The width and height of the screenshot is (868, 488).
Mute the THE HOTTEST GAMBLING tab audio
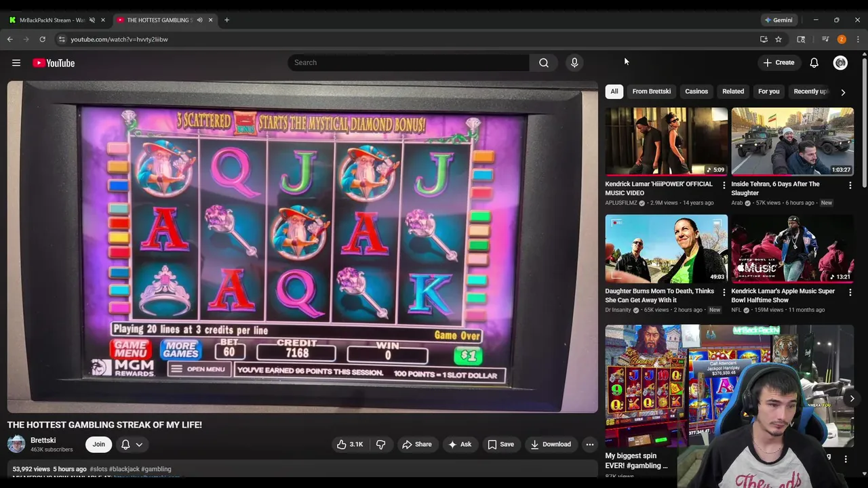tap(199, 20)
